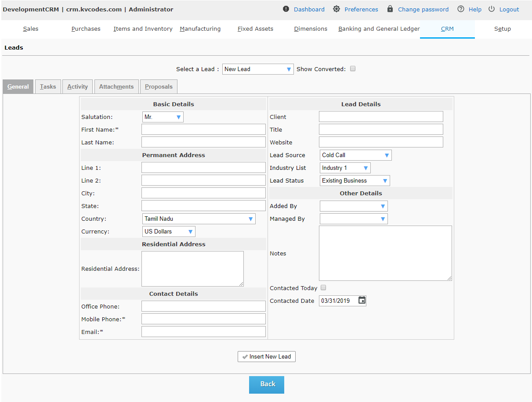Open the Banking and General Ledger menu
Viewport: 532px width, 402px height.
(379, 29)
